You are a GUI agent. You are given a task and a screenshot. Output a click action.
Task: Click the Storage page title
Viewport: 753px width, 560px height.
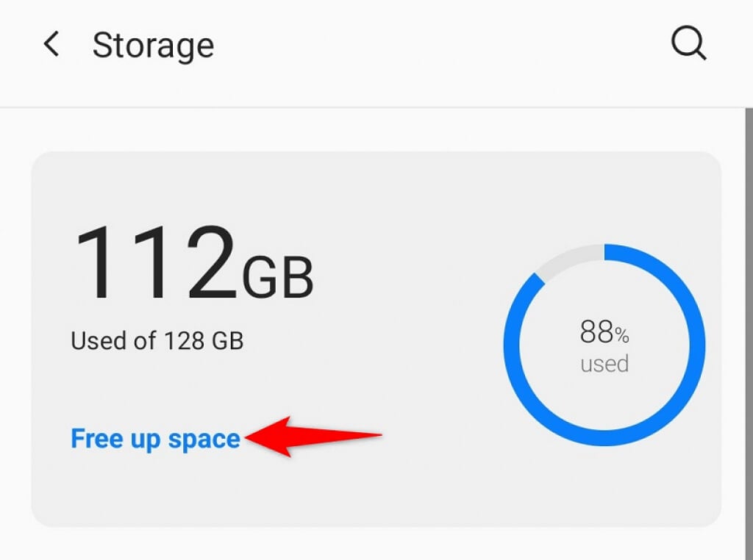[153, 46]
